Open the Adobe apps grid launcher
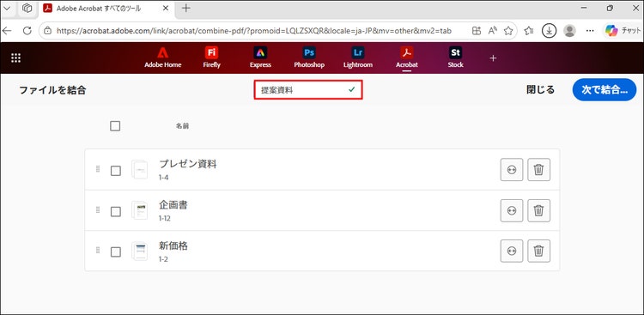Image resolution: width=644 pixels, height=315 pixels. point(15,58)
